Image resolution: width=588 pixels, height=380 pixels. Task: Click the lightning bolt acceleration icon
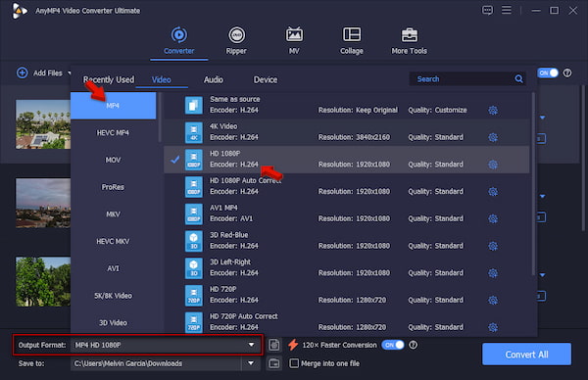point(293,345)
